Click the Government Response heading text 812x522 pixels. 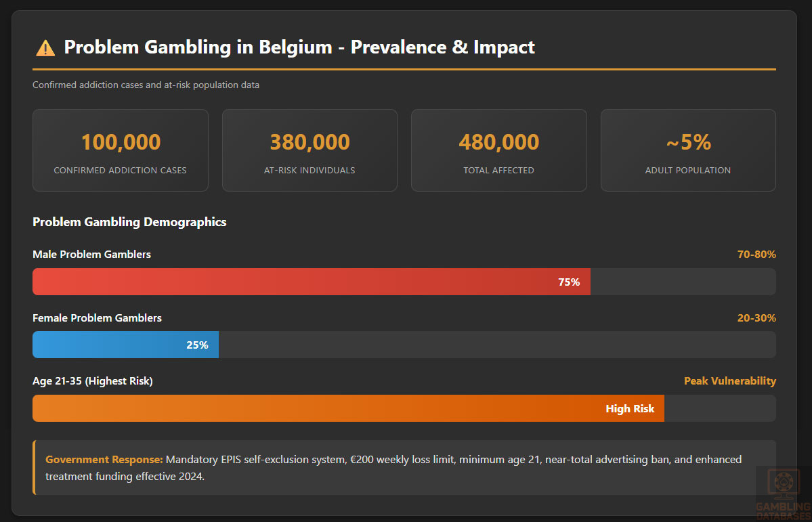tap(104, 460)
